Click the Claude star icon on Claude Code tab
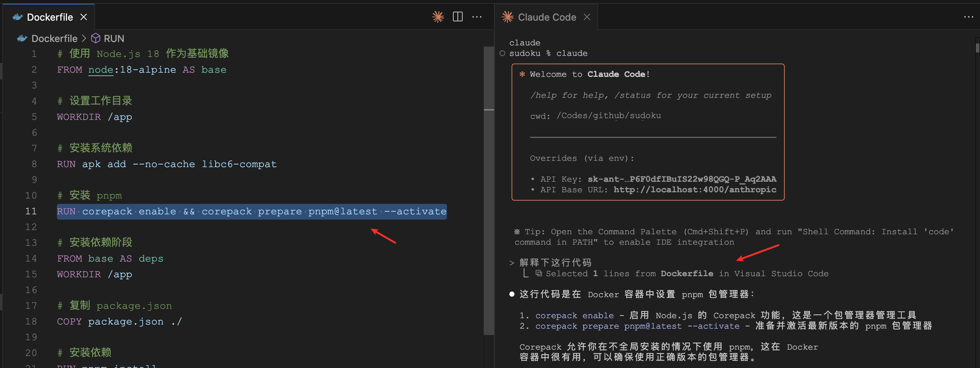Image resolution: width=980 pixels, height=368 pixels. (x=508, y=17)
